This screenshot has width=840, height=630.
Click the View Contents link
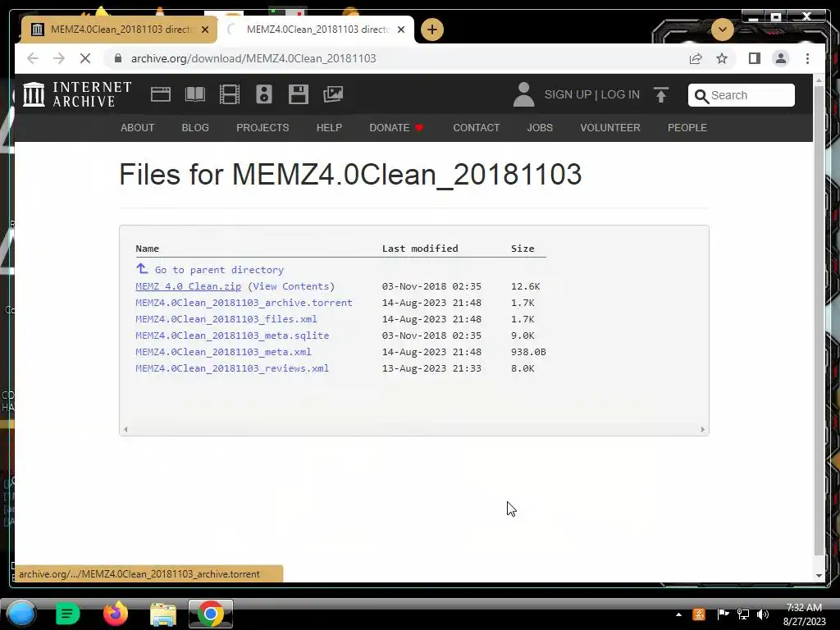[291, 286]
